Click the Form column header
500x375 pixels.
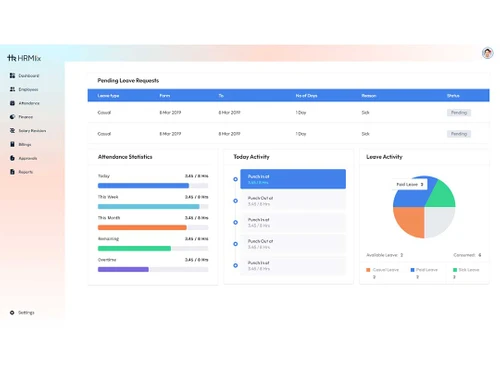coord(165,96)
